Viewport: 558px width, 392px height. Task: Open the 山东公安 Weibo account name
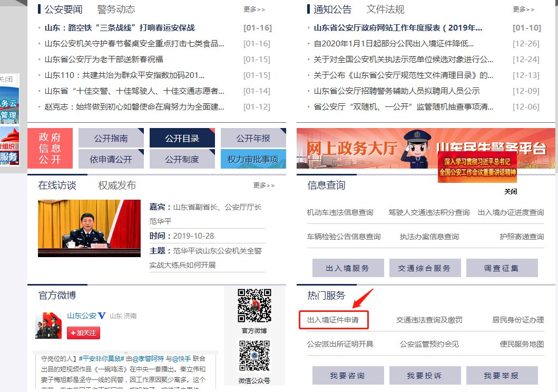pyautogui.click(x=82, y=316)
